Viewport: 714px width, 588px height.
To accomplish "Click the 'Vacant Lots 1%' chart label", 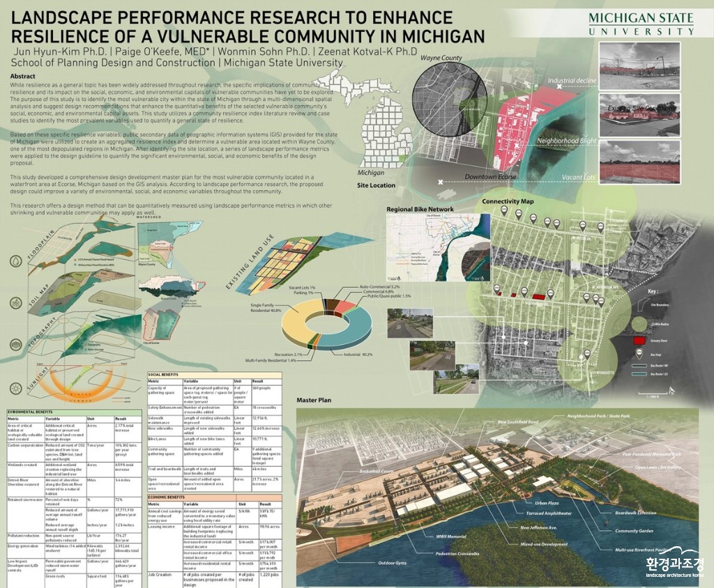I will 302,288.
